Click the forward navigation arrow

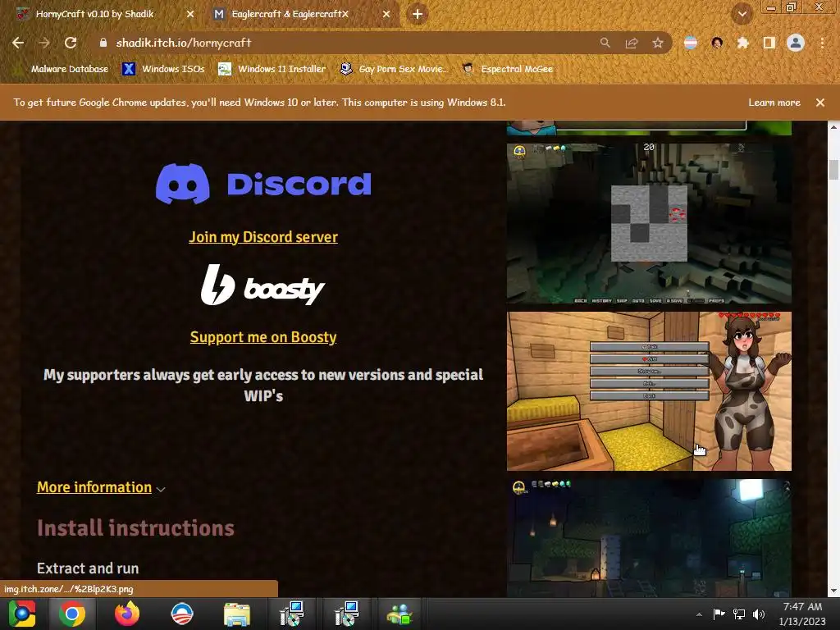pyautogui.click(x=44, y=43)
